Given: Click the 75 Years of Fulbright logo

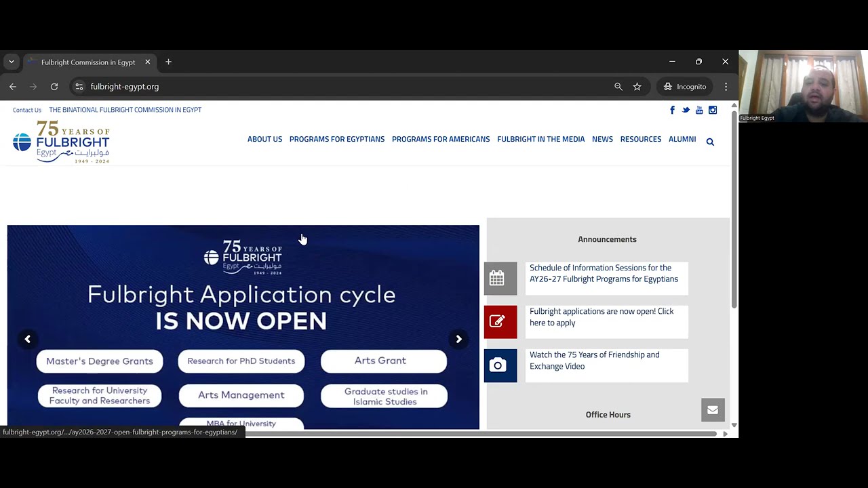Looking at the screenshot, I should click(61, 142).
